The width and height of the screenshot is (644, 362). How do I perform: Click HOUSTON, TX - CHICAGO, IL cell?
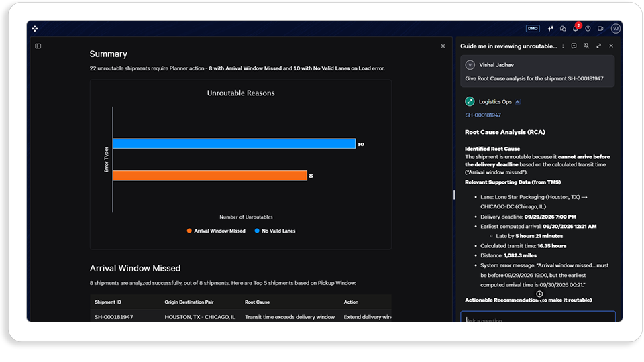coord(200,317)
